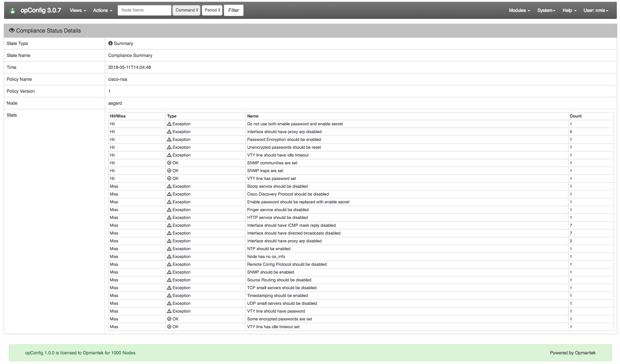
Task: Click exception icon for Timestamping should be enabled
Action: click(x=169, y=296)
